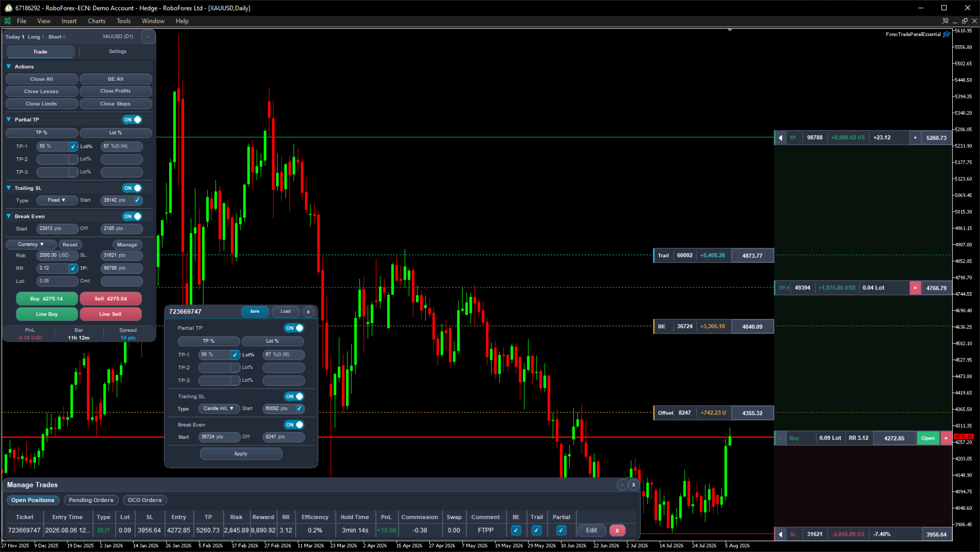Click the Close All button
Screen dimensions: 980x552
[42, 79]
